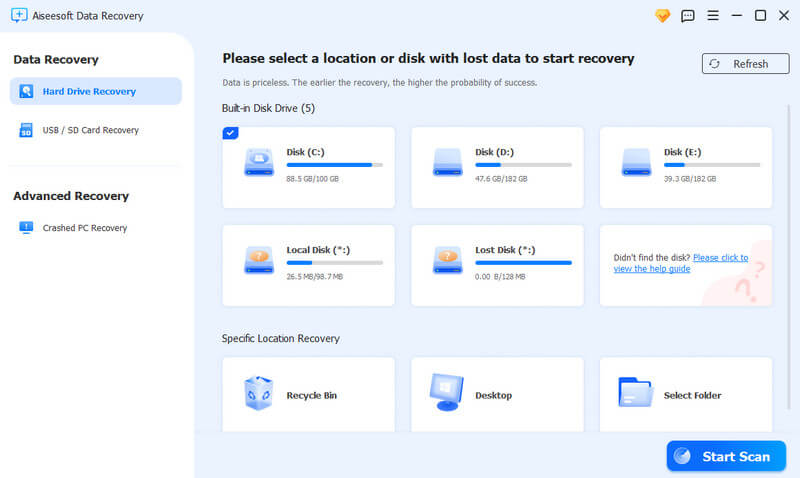
Task: Click the Local Disk (*:) usage bar
Action: pyautogui.click(x=335, y=263)
